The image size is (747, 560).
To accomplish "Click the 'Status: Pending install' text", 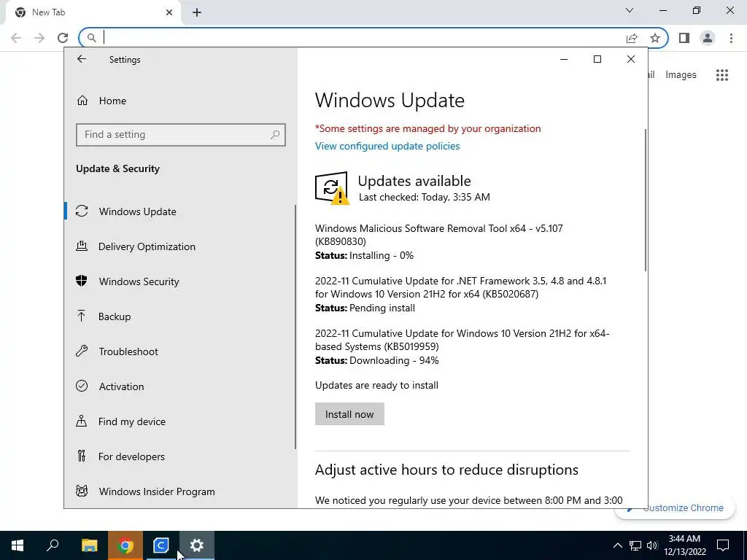I will pyautogui.click(x=365, y=308).
